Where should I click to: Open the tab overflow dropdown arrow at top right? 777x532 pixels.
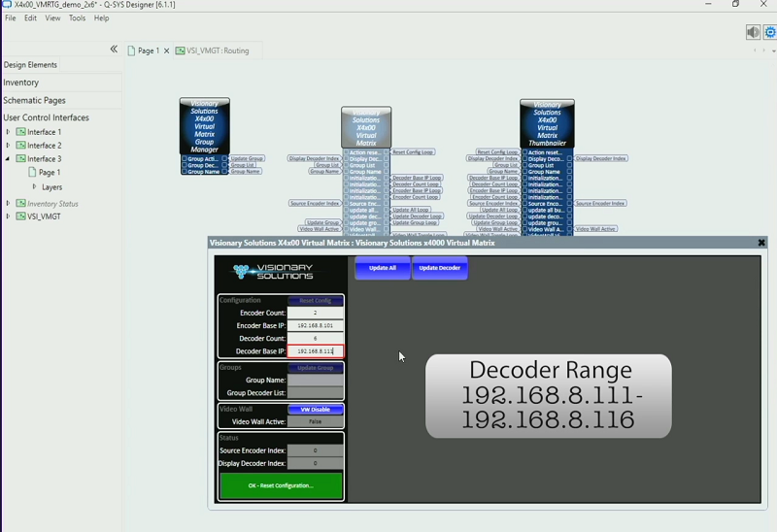pos(773,51)
